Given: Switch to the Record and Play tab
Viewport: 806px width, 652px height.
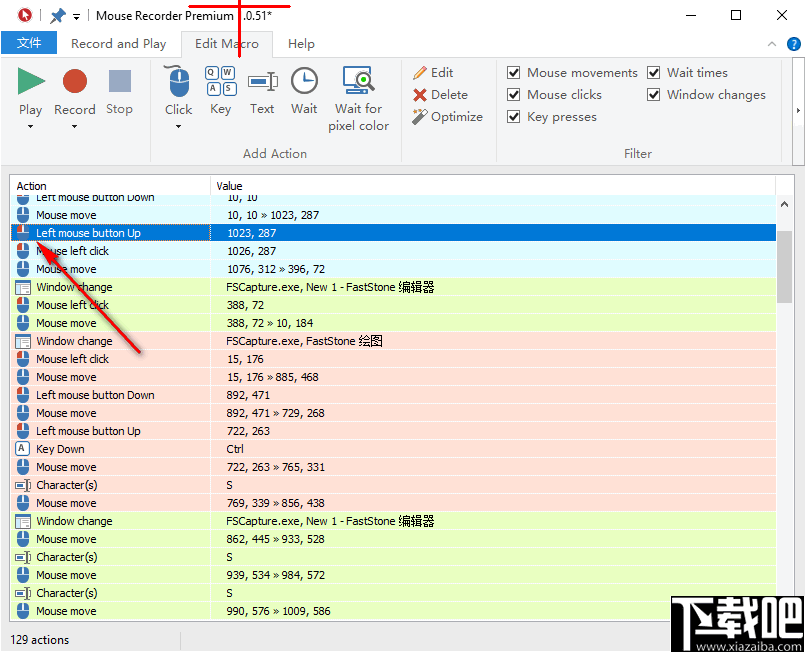Looking at the screenshot, I should 119,43.
